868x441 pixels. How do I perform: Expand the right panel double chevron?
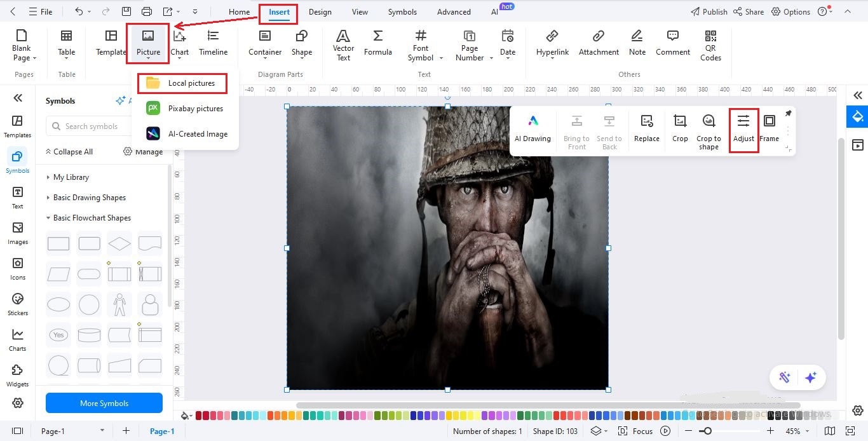click(x=858, y=95)
